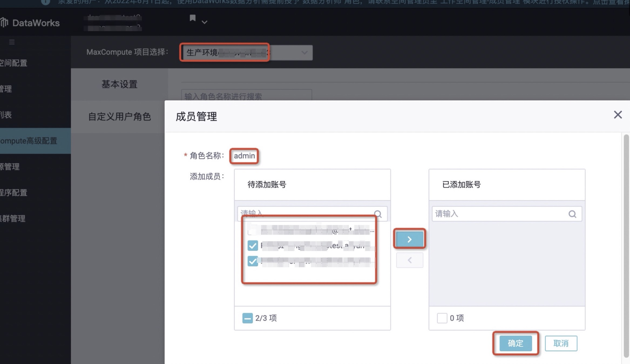Screen dimensions: 630x364
Task: Click the 取消 cancel button
Action: pos(561,343)
